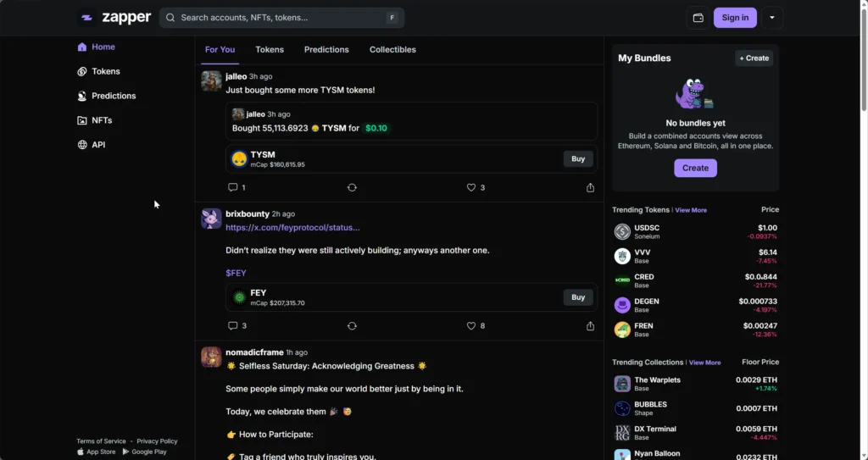View more trending collections
The image size is (868, 460).
704,363
